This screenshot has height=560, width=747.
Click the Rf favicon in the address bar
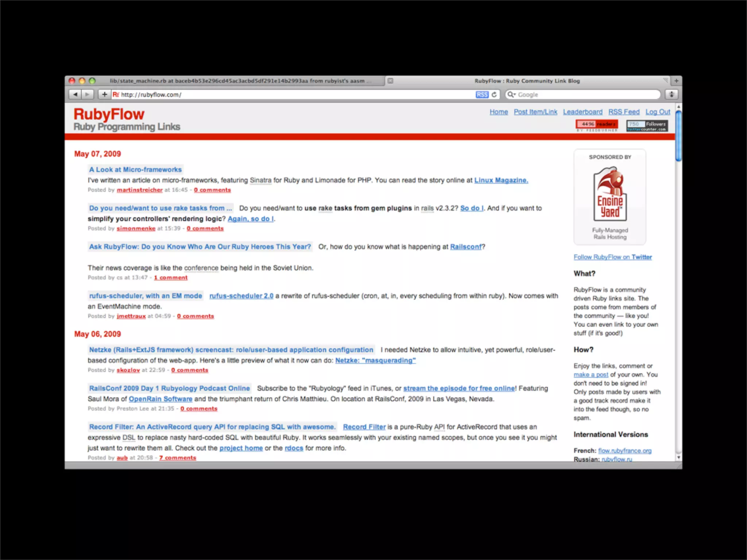[116, 94]
